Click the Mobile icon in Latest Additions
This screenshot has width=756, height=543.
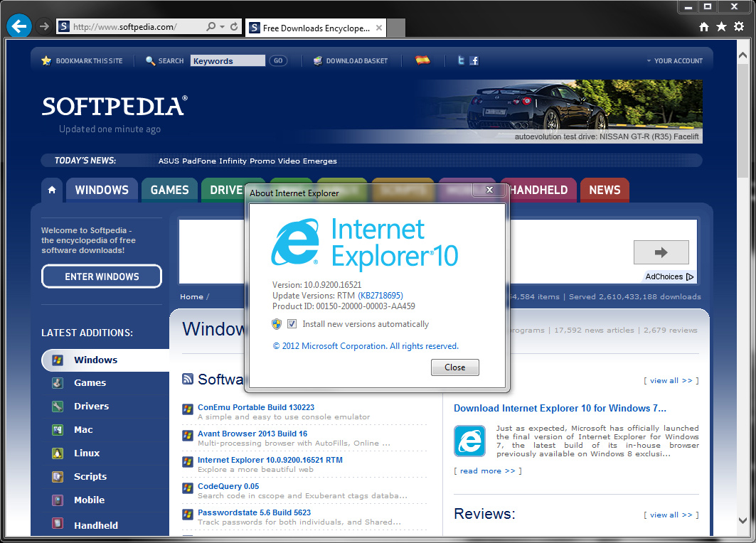click(58, 500)
